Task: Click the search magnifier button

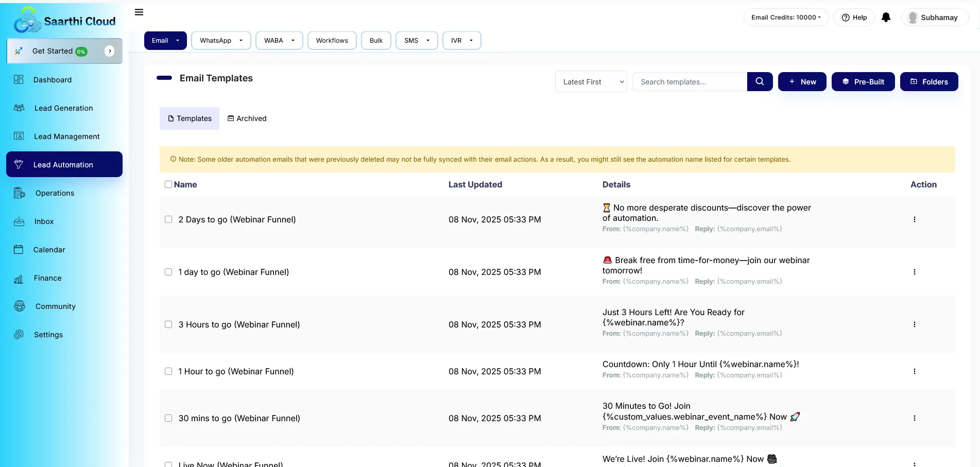Action: point(760,81)
